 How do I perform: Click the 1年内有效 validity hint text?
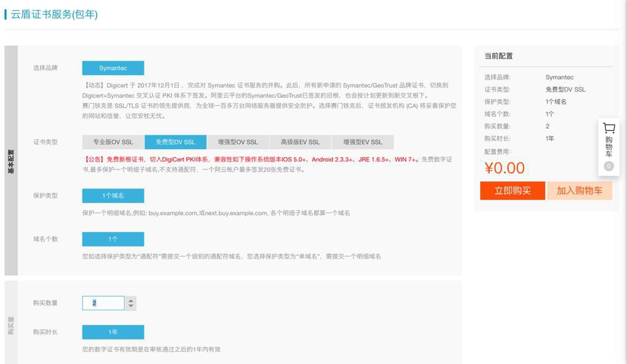[151, 349]
